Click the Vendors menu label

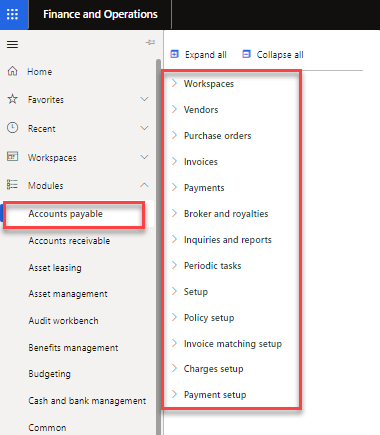tap(201, 110)
